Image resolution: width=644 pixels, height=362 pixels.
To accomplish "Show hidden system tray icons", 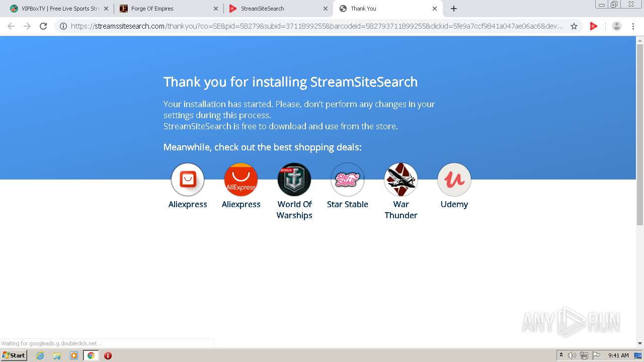I will 561,355.
